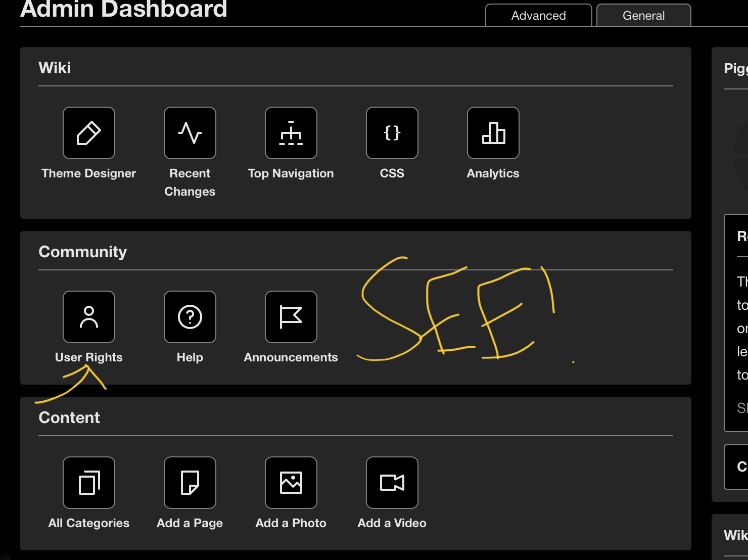Click the CSS curly braces icon
The width and height of the screenshot is (748, 560).
coord(392,133)
